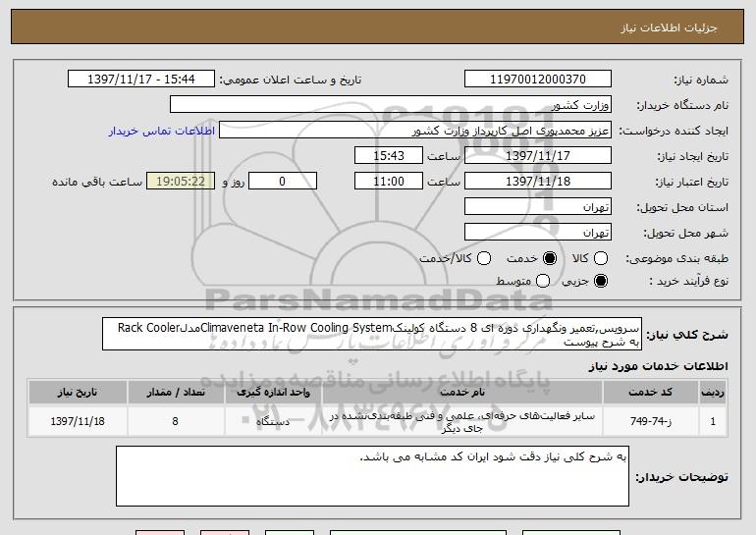Click the نام خدمت column header
The width and height of the screenshot is (756, 535).
pos(461,393)
